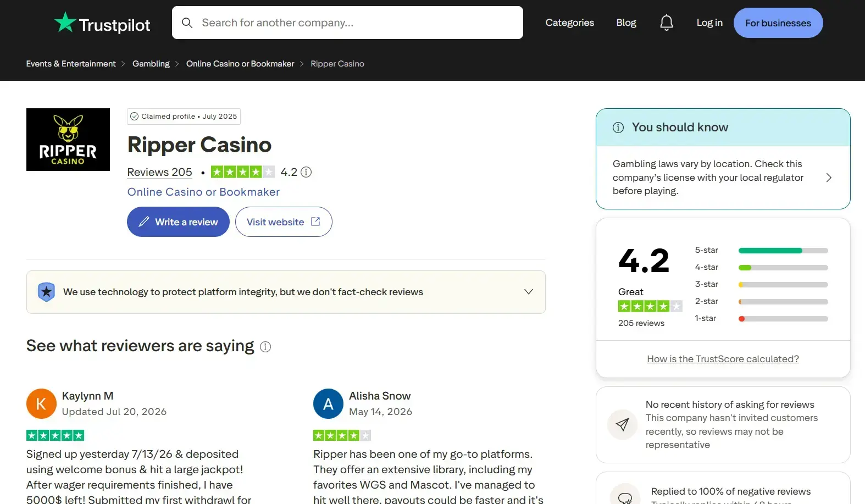This screenshot has width=865, height=504.
Task: Click the Ripper Casino logo thumbnail
Action: click(x=68, y=140)
